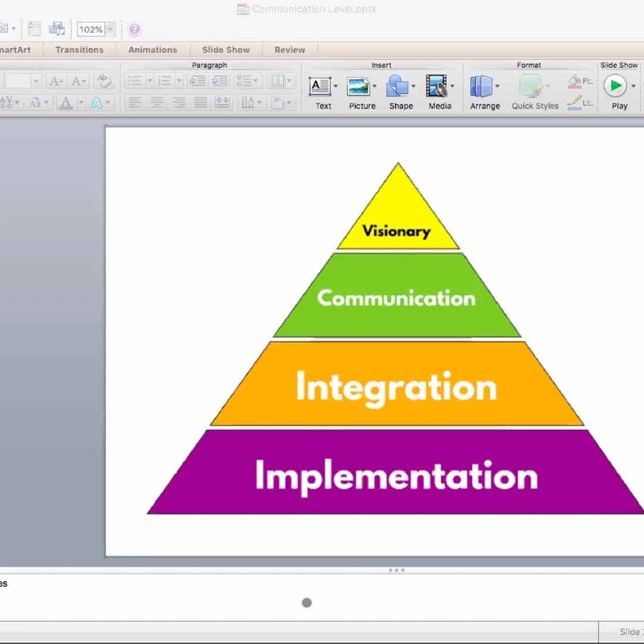Toggle justify text alignment
The width and height of the screenshot is (644, 644).
pyautogui.click(x=200, y=103)
